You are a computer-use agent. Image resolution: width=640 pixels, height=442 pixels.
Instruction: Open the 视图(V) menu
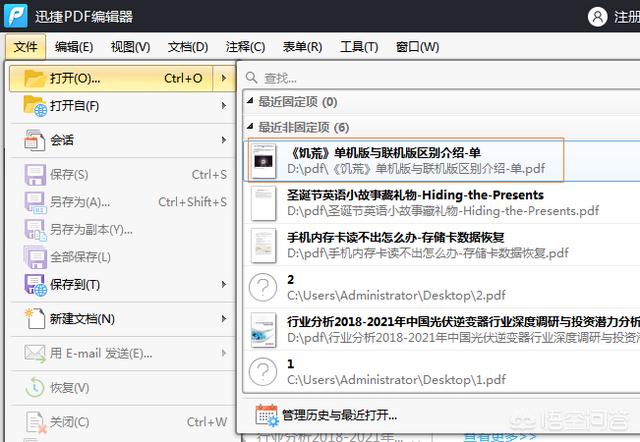click(x=131, y=47)
